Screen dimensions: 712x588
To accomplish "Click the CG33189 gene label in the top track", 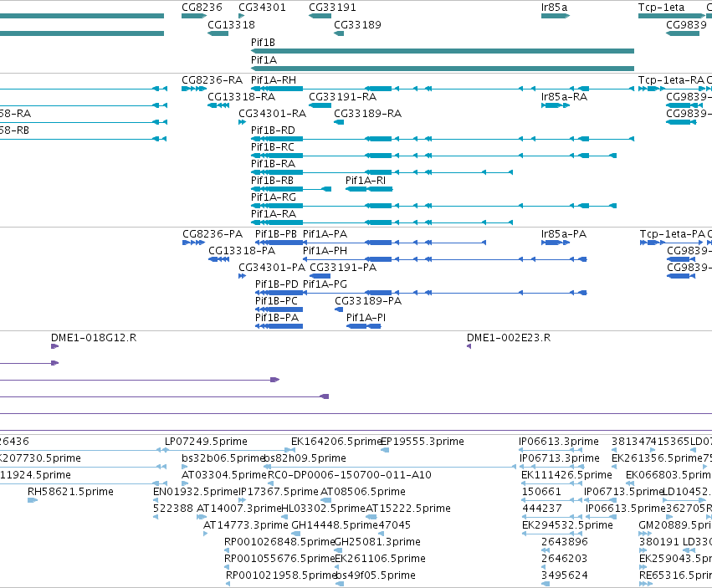I will (357, 24).
